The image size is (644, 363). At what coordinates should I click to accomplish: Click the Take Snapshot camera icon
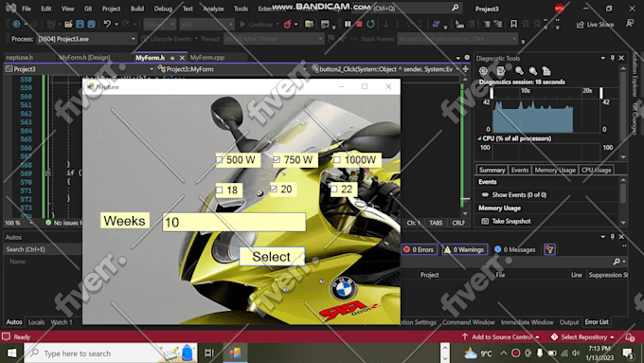click(x=485, y=221)
